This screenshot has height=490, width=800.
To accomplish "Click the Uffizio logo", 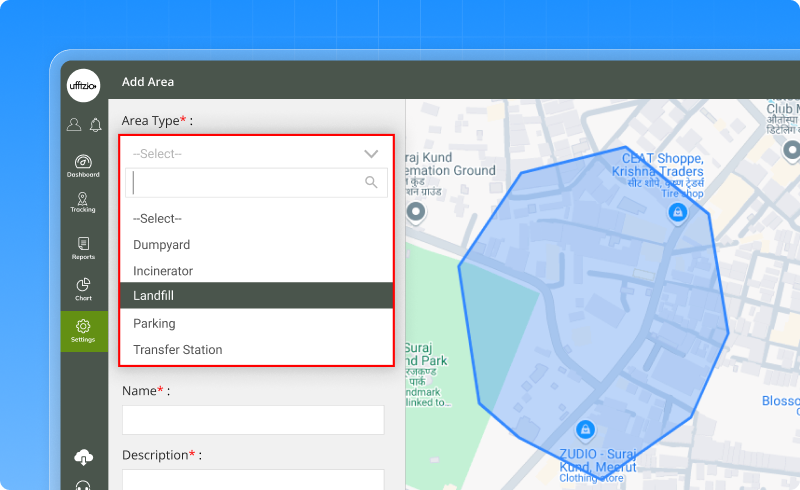I will pos(83,86).
